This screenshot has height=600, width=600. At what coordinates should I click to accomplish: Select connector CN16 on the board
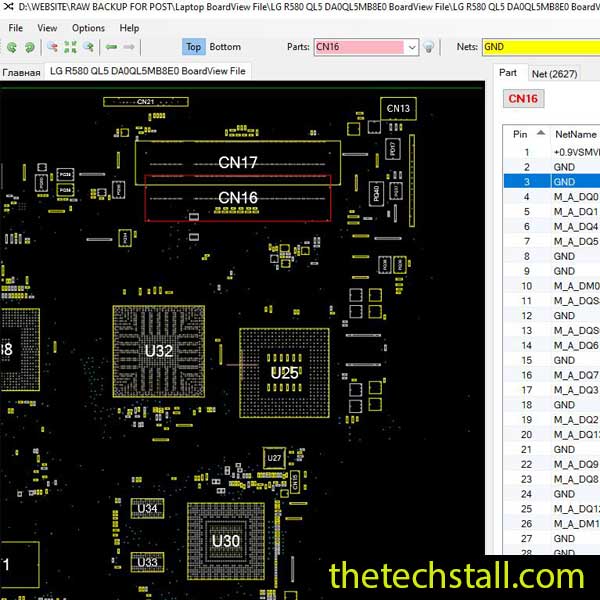(x=238, y=198)
